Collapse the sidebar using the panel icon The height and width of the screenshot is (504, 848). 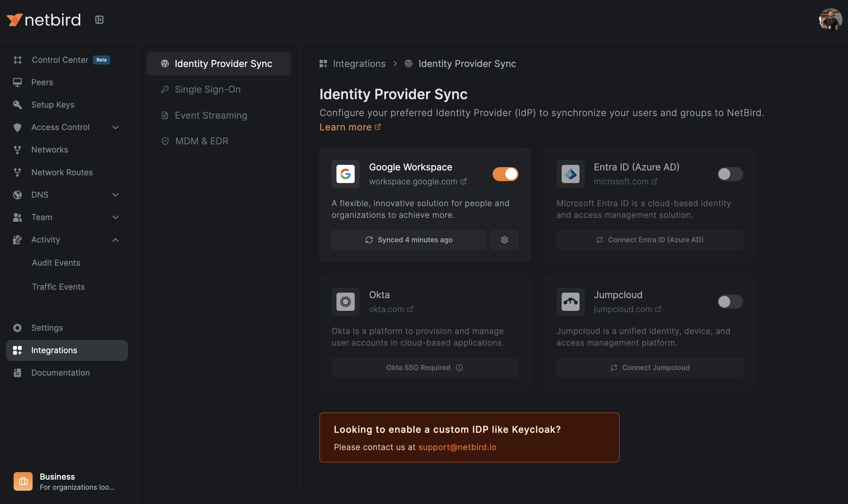point(99,20)
